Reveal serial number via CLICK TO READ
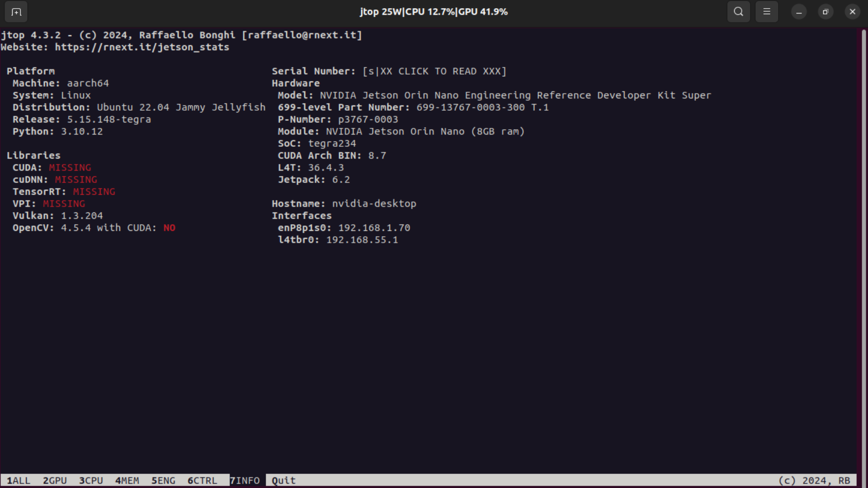 [434, 71]
